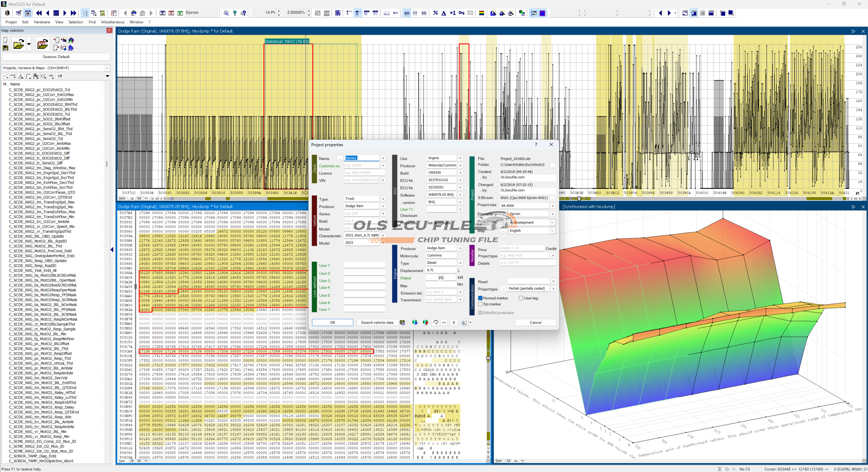Image resolution: width=868 pixels, height=472 pixels.
Task: Click the Search vehicle data button
Action: tap(377, 322)
